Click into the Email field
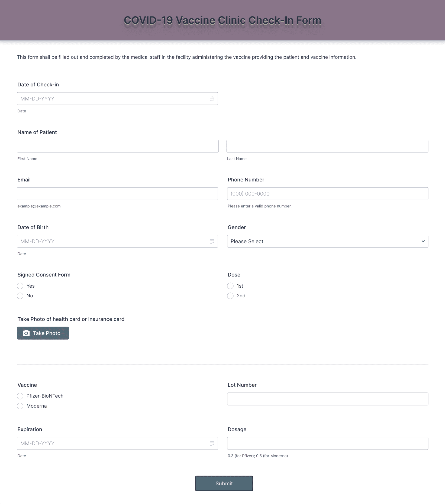Screen dimensions: 445x504 point(117,194)
